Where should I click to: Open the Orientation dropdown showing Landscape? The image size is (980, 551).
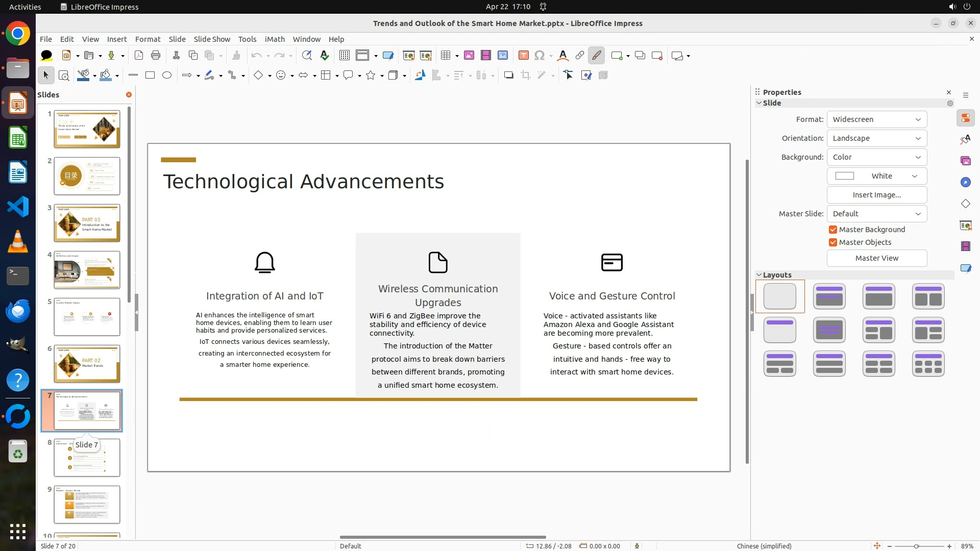tap(876, 138)
